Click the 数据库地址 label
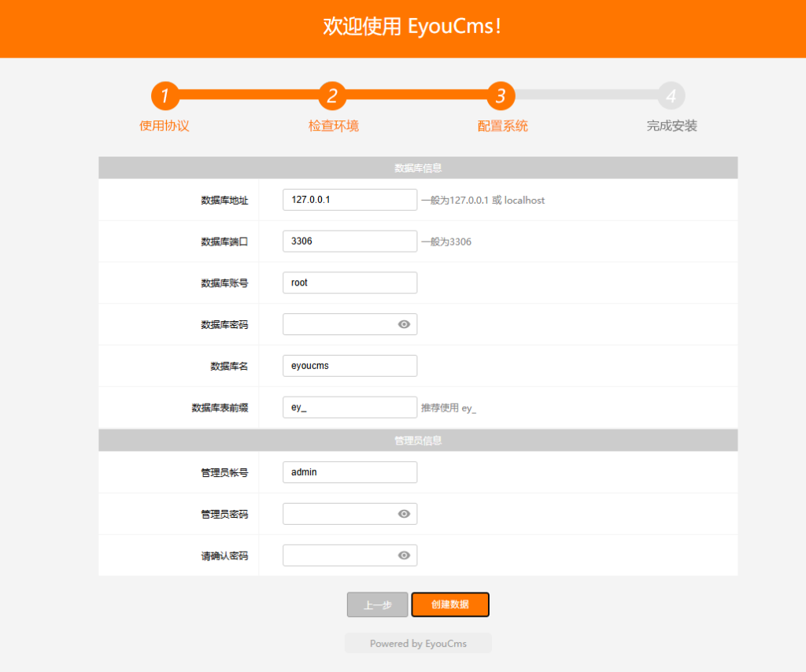 [x=224, y=201]
